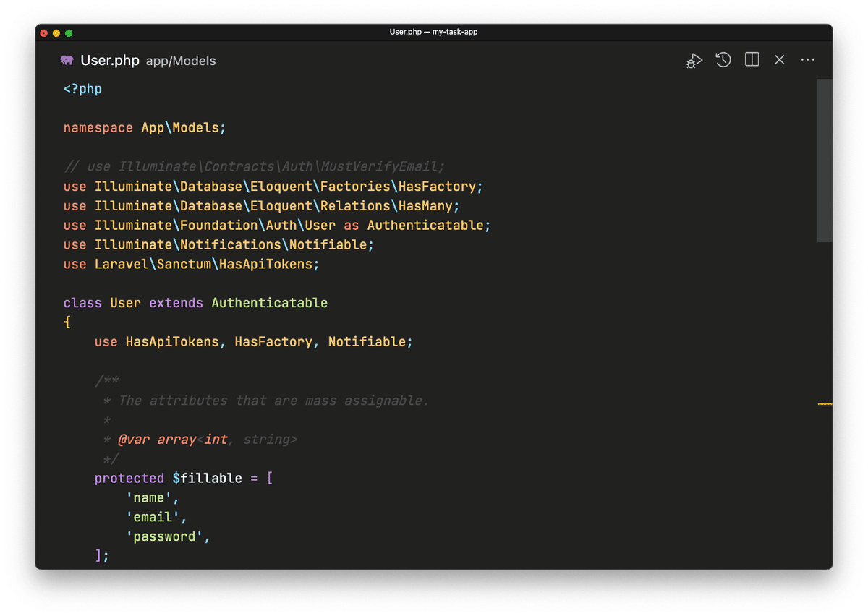Click the trait line use HasApiTokens, HasFactory, Notifiable
The image size is (868, 616).
click(x=253, y=342)
